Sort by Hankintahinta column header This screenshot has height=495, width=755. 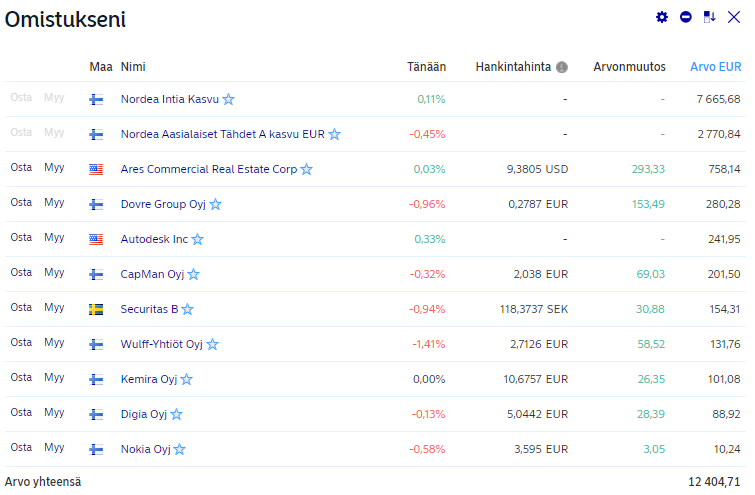coord(513,67)
